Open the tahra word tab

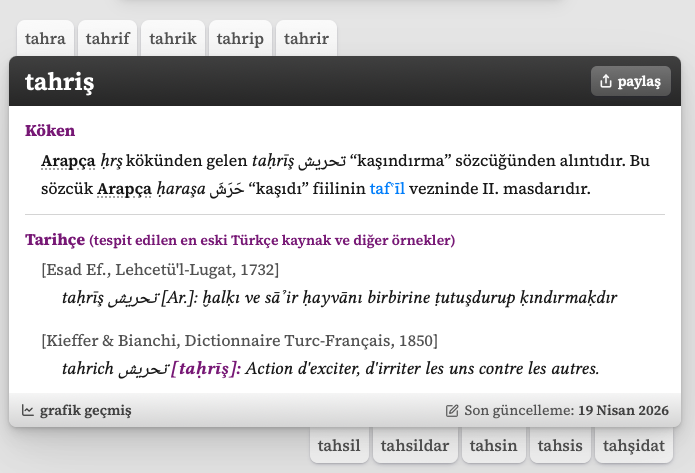pyautogui.click(x=45, y=39)
